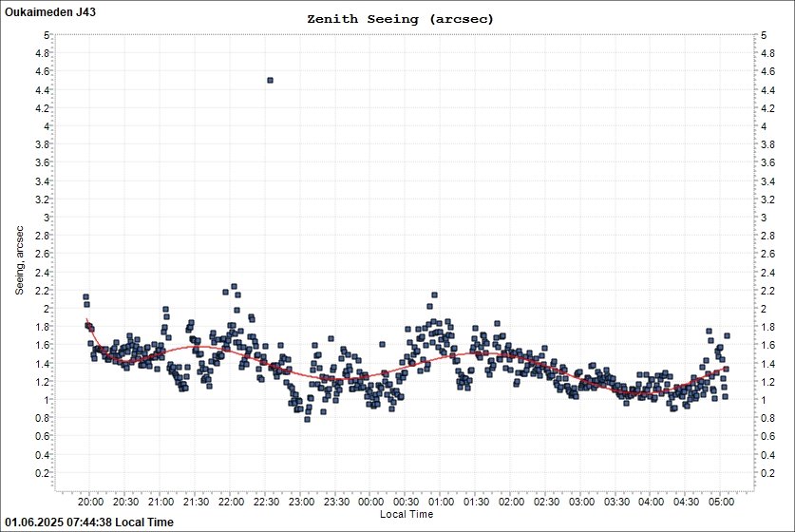This screenshot has height=532, width=795.
Task: Click the left y-axis '1.8' tick label
Action: pyautogui.click(x=42, y=327)
